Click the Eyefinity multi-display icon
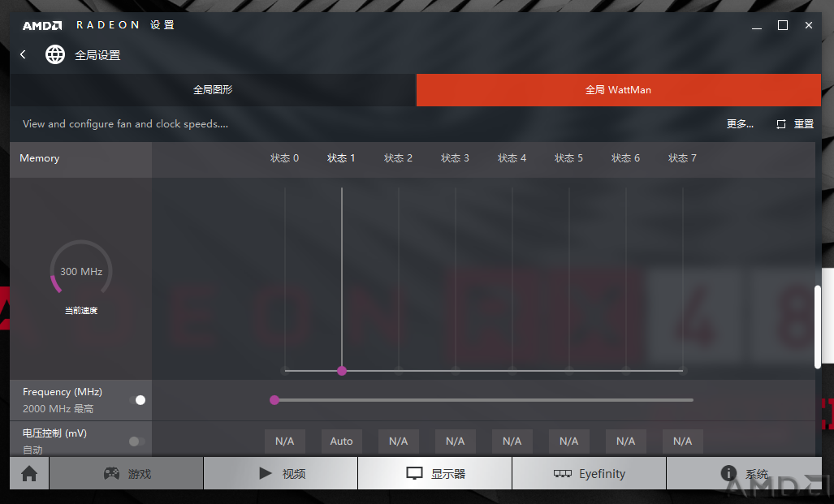This screenshot has height=504, width=834. (562, 473)
